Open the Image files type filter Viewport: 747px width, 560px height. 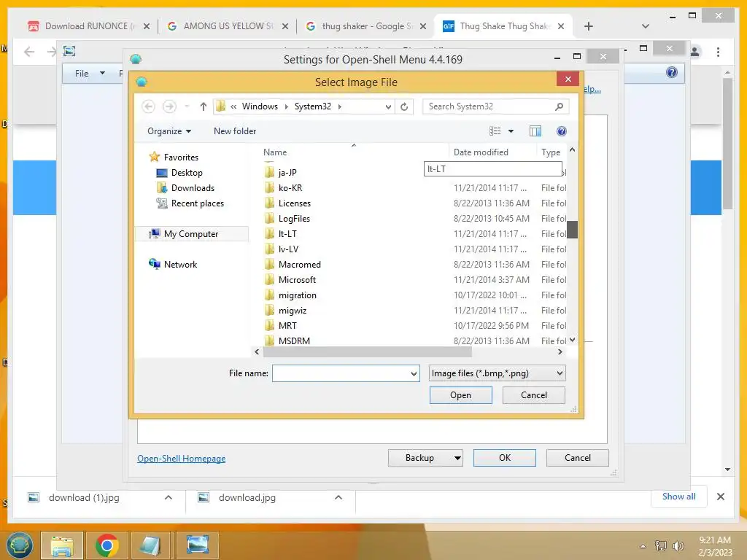(497, 373)
